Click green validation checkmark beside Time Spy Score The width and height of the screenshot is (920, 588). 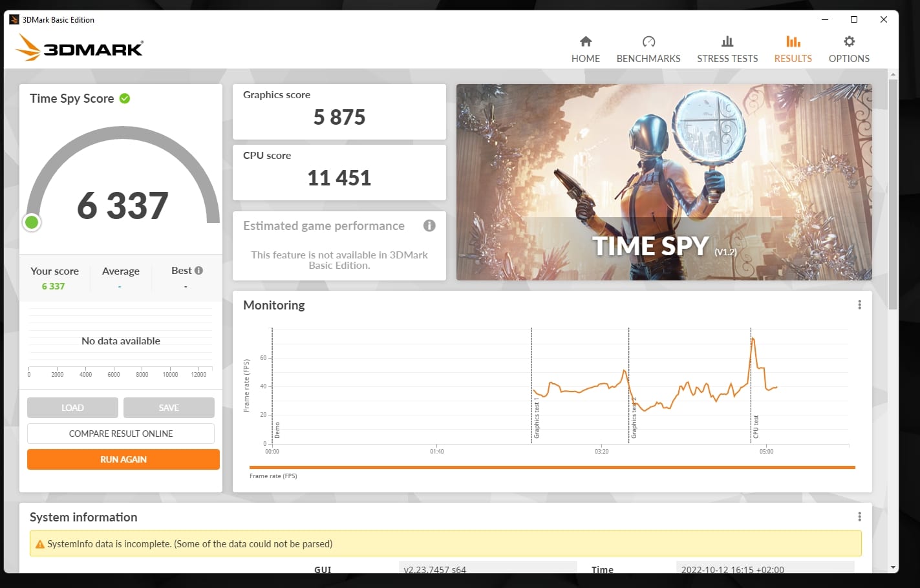(x=125, y=98)
